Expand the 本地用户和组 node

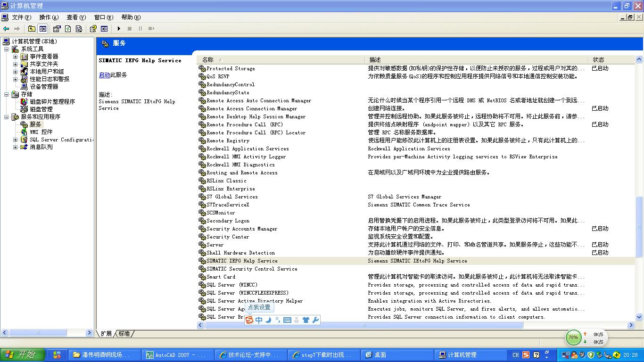[15, 72]
